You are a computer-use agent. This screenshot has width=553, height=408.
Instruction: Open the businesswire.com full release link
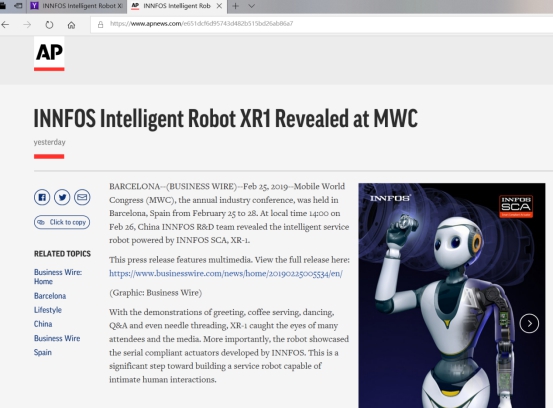coord(226,273)
